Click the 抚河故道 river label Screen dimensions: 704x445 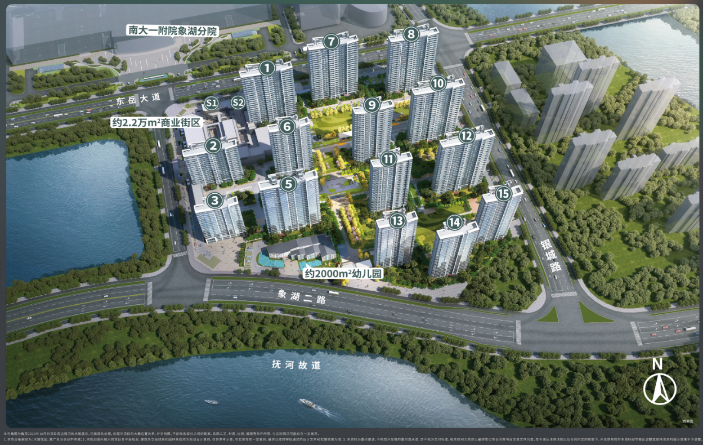click(x=296, y=364)
